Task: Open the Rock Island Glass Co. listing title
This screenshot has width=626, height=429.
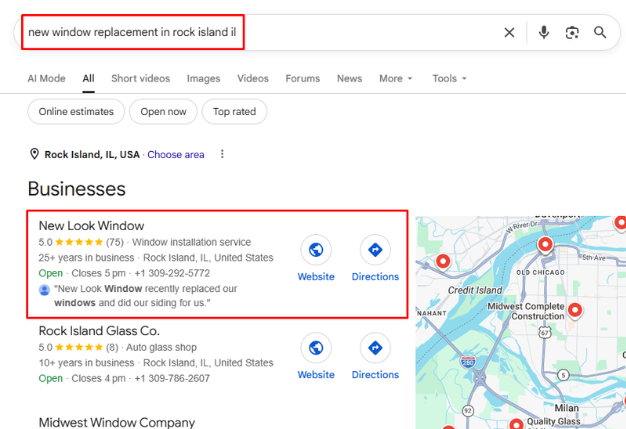Action: (99, 331)
